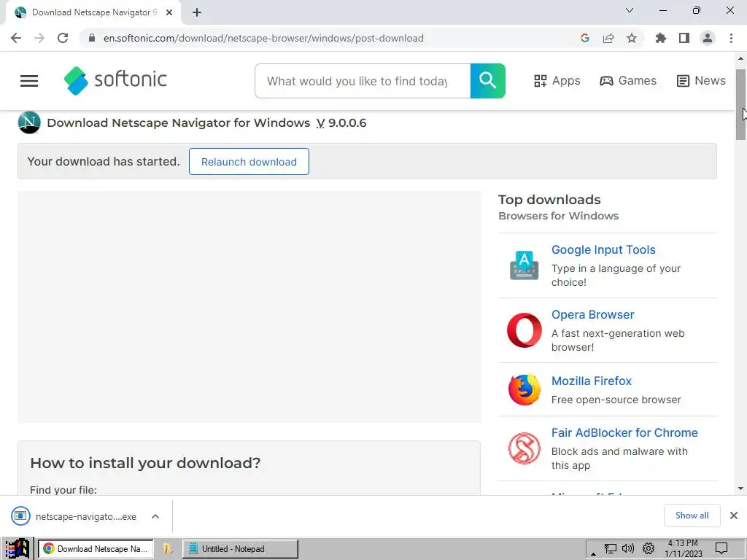
Task: Reload the current page
Action: pos(63,38)
